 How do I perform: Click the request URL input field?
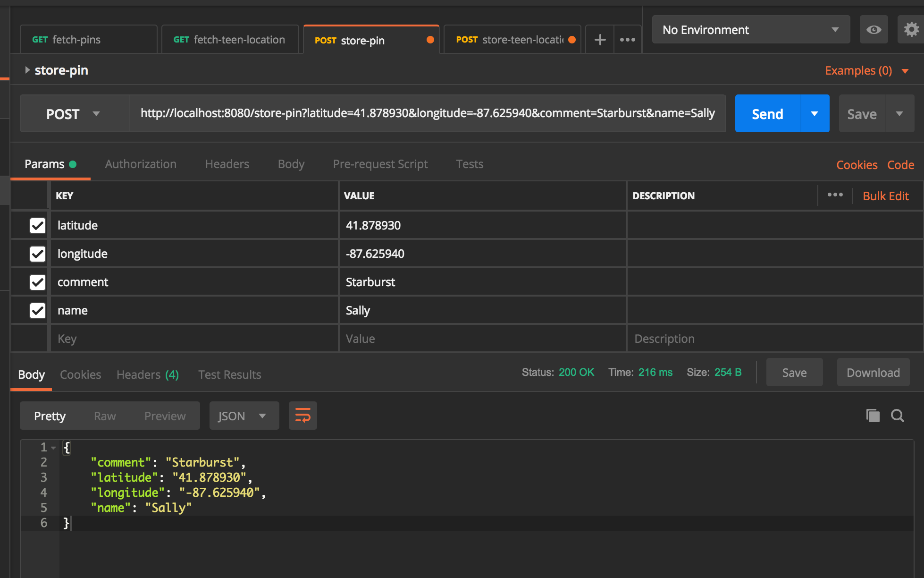pyautogui.click(x=427, y=113)
